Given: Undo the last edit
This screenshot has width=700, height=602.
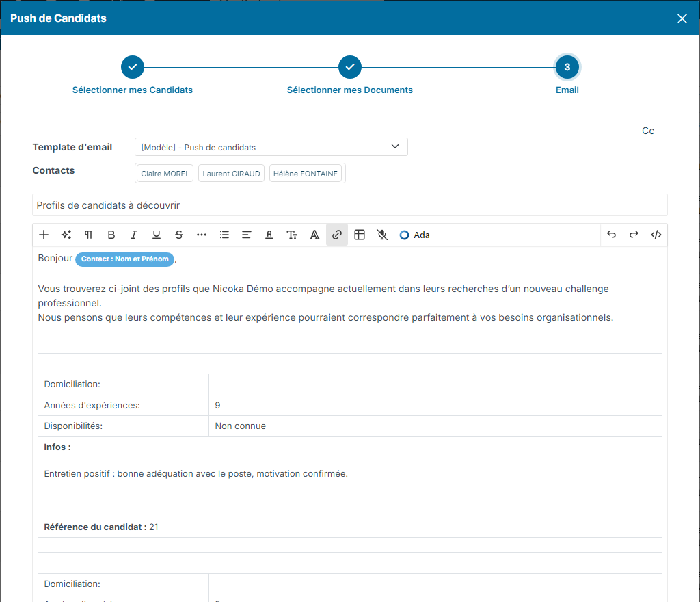Looking at the screenshot, I should (611, 235).
